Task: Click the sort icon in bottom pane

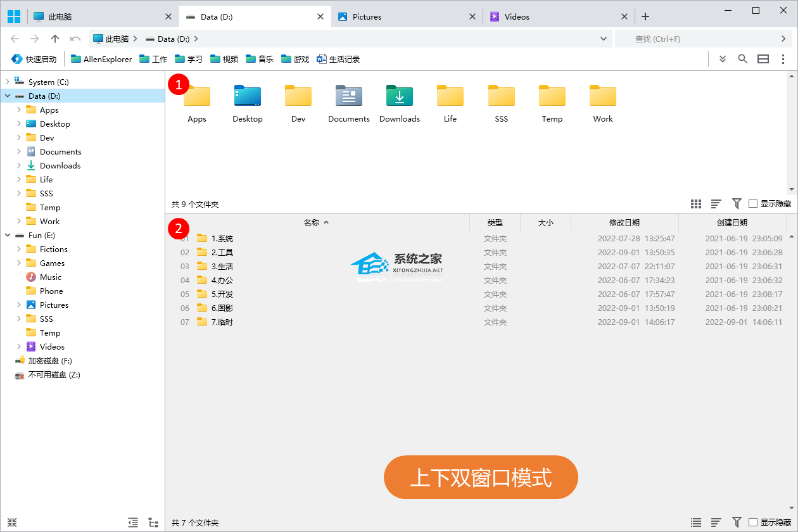Action: (x=716, y=522)
